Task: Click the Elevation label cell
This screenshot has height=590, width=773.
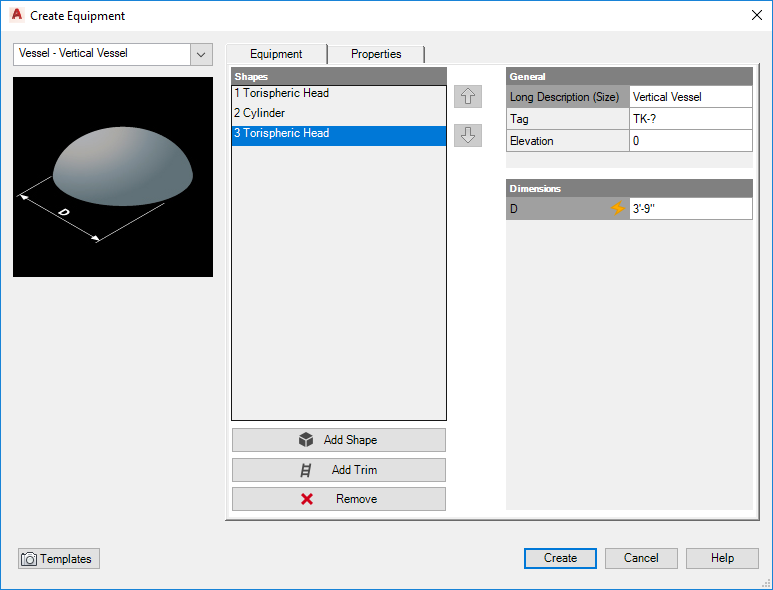Action: coord(567,141)
